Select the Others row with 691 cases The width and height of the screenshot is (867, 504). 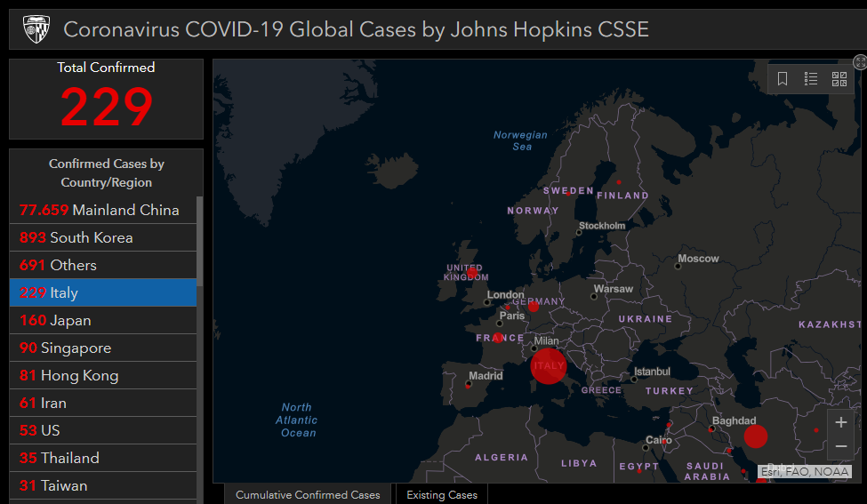(103, 265)
